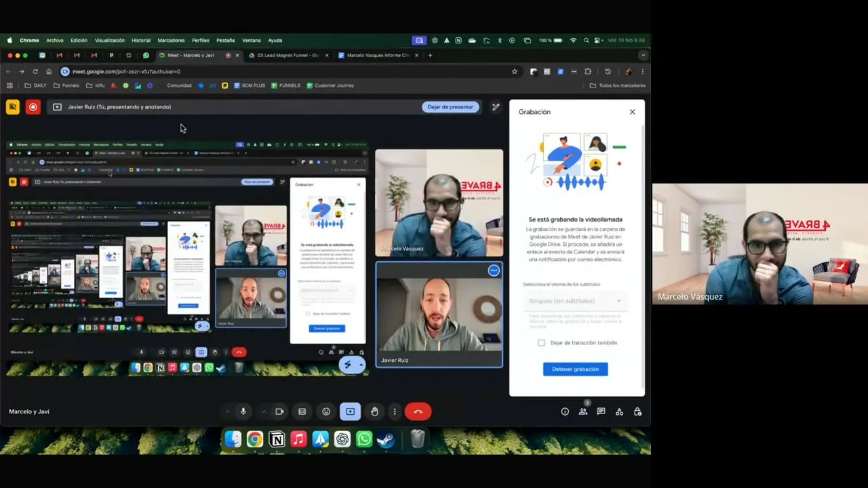Screen dimensions: 868x488
Task: Open annotation pen tool
Action: tap(496, 106)
